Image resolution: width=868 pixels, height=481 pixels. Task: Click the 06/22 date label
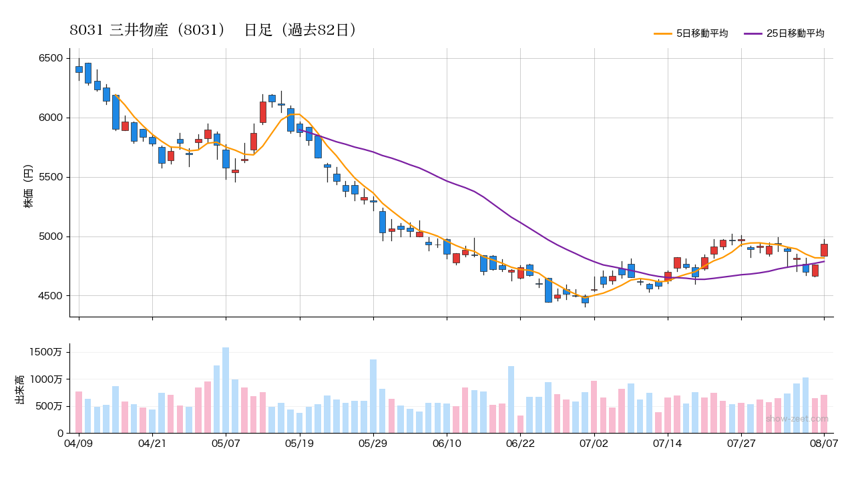click(x=520, y=443)
